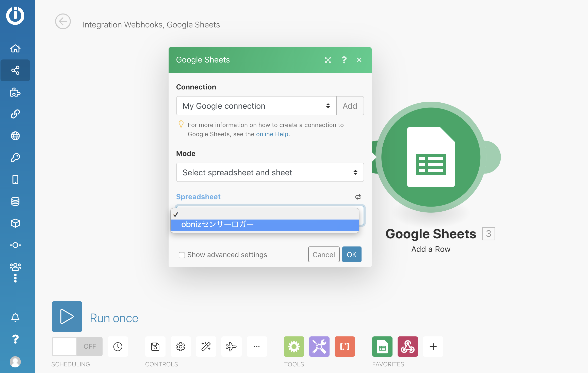Open the user profile avatar
The height and width of the screenshot is (373, 588).
click(15, 362)
